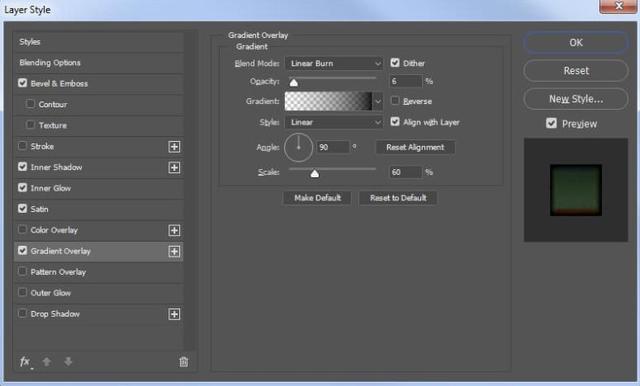Click the New Style... button
The height and width of the screenshot is (386, 640).
pyautogui.click(x=576, y=99)
